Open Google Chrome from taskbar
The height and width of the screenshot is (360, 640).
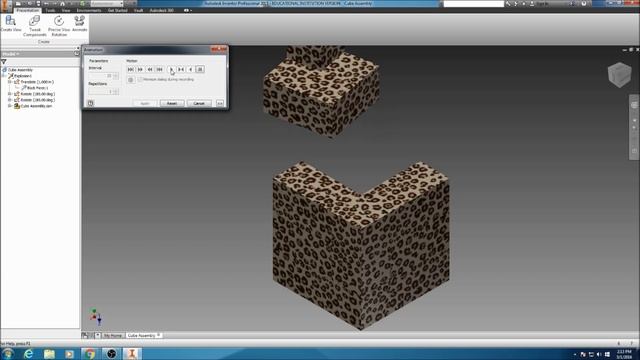pos(90,353)
